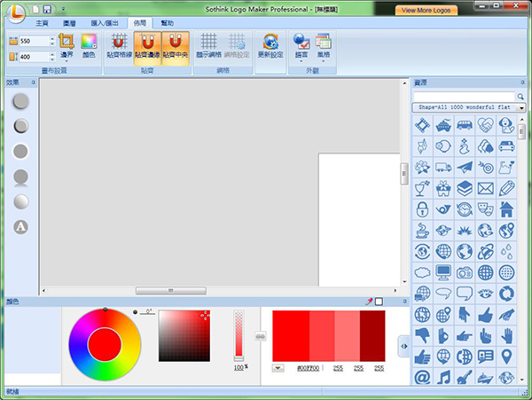This screenshot has width=532, height=400.
Task: Click the View More Logos button
Action: click(426, 10)
